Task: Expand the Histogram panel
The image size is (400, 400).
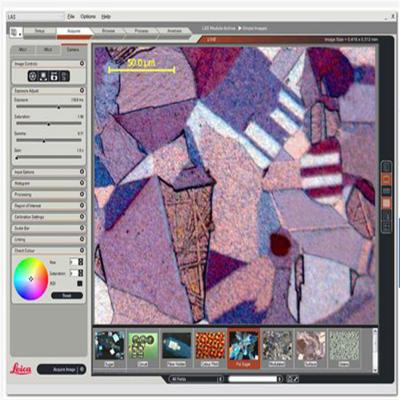Action: tap(82, 183)
